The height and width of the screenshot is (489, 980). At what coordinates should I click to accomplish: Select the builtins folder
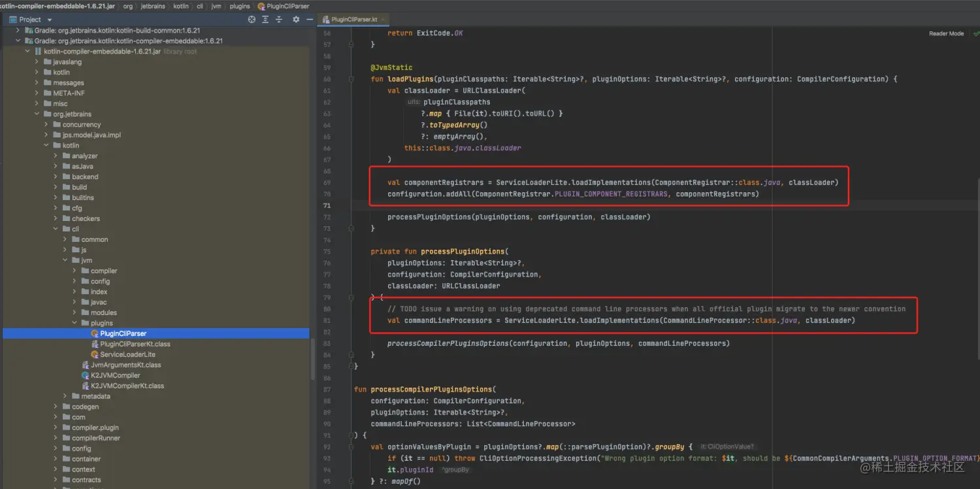pos(83,197)
